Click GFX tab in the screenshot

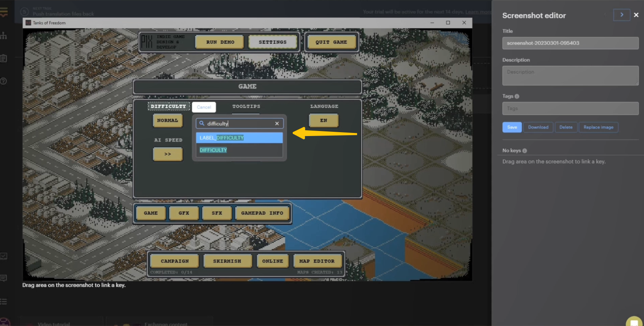click(x=184, y=213)
